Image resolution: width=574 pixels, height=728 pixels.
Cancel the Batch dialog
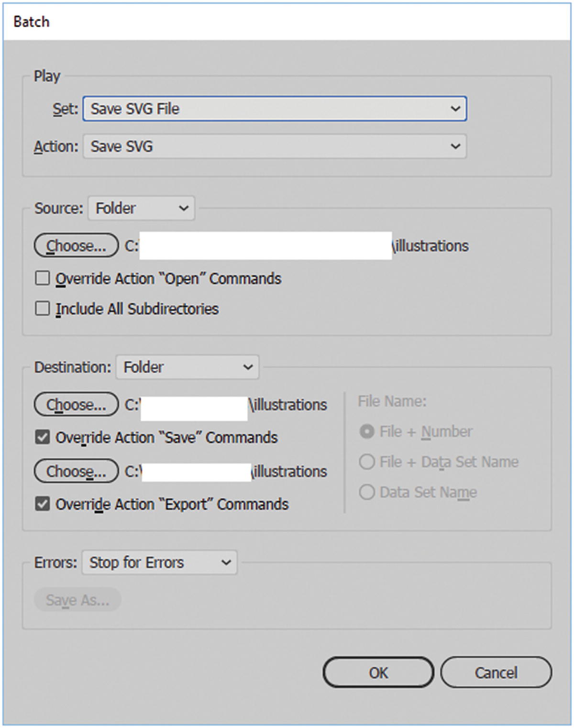point(496,673)
